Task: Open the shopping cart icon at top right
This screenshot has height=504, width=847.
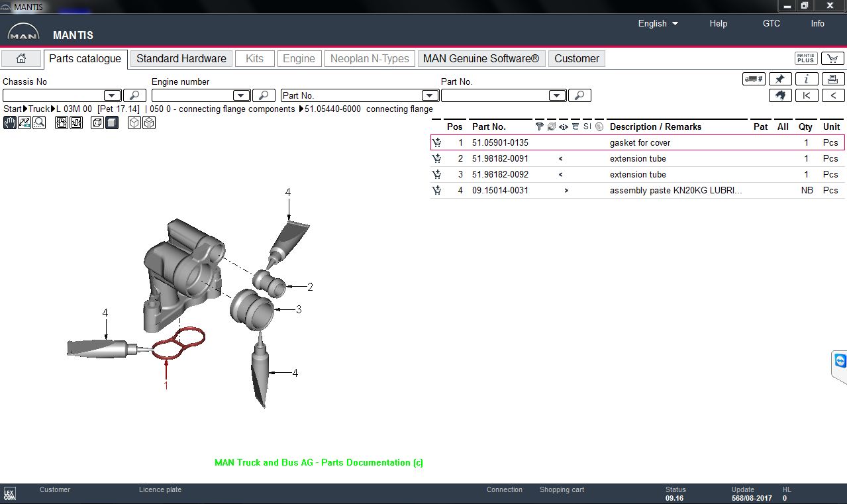Action: click(x=833, y=59)
